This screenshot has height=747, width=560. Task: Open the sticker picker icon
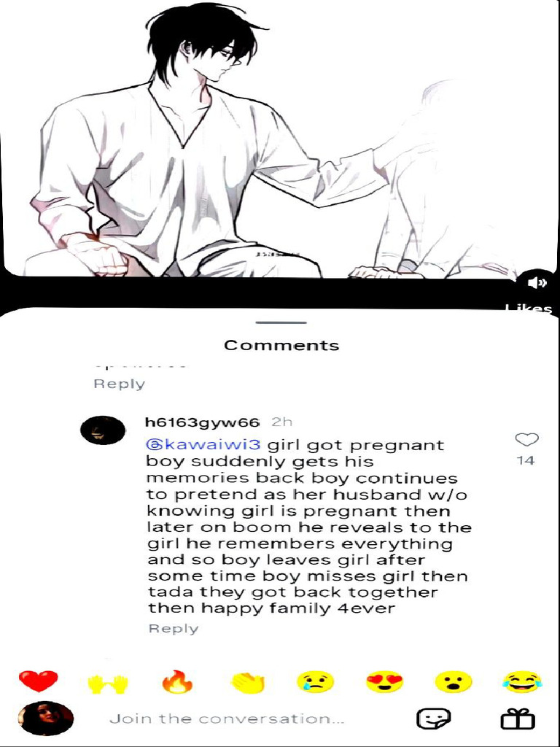coord(433,719)
